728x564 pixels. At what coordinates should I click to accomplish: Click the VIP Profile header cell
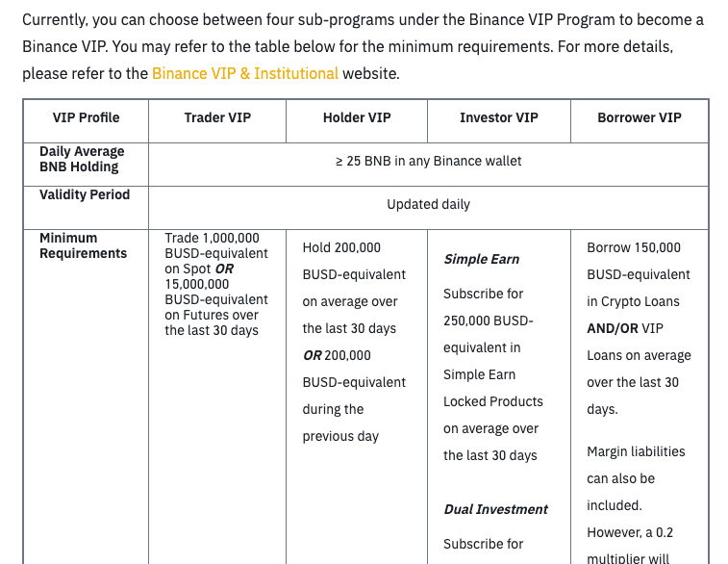point(87,117)
